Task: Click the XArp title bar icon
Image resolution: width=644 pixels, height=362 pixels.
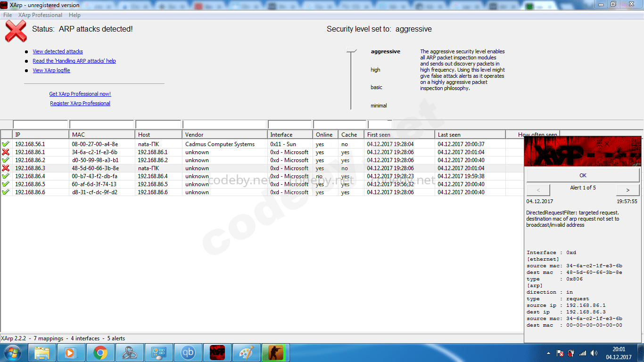Action: (4, 5)
